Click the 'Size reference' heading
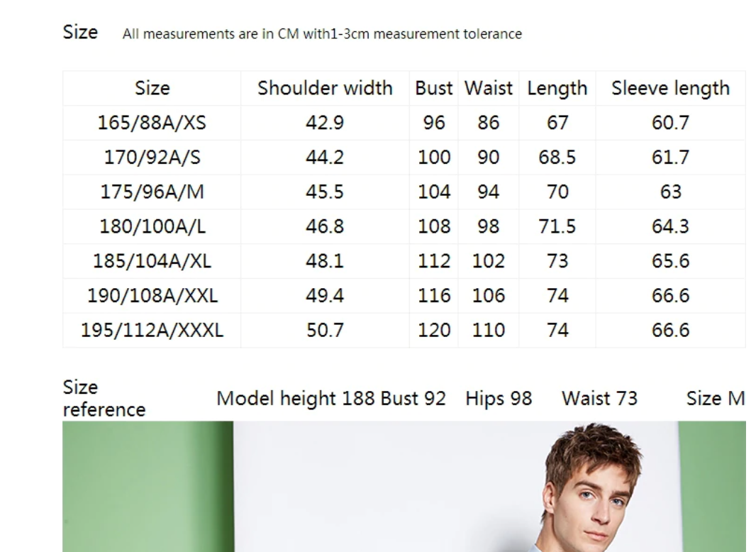Image resolution: width=756 pixels, height=552 pixels. coord(104,399)
